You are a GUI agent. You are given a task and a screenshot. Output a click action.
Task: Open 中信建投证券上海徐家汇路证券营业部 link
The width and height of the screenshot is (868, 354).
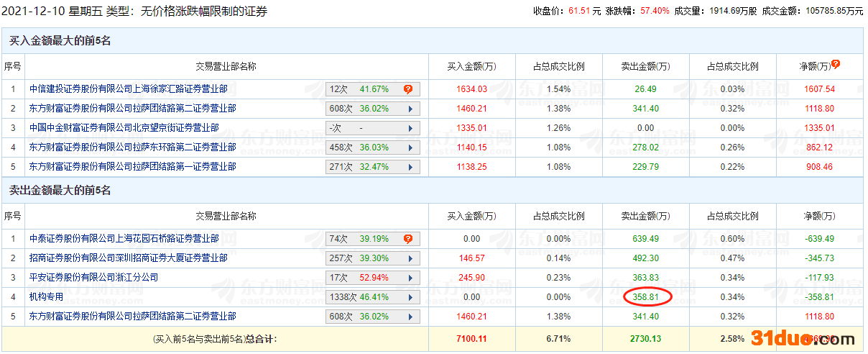pyautogui.click(x=129, y=89)
